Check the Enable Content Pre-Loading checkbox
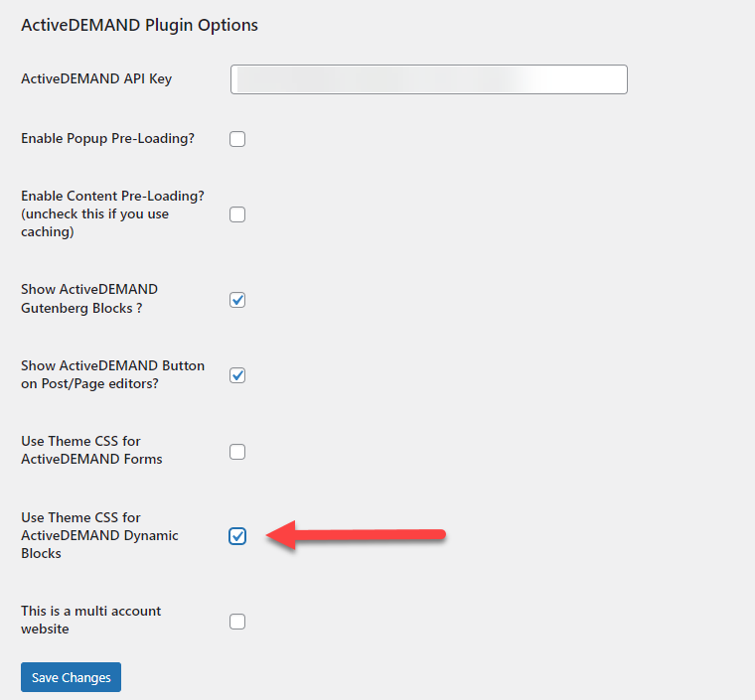755x700 pixels. tap(237, 214)
